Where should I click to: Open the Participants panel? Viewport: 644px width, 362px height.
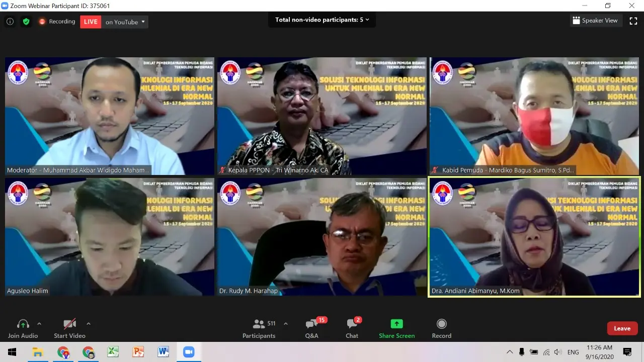point(259,329)
